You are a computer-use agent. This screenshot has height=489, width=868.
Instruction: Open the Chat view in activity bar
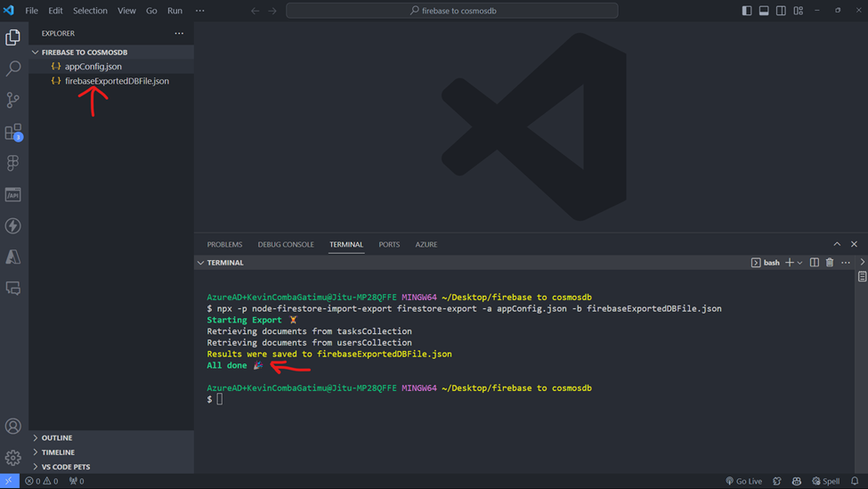pos(13,288)
